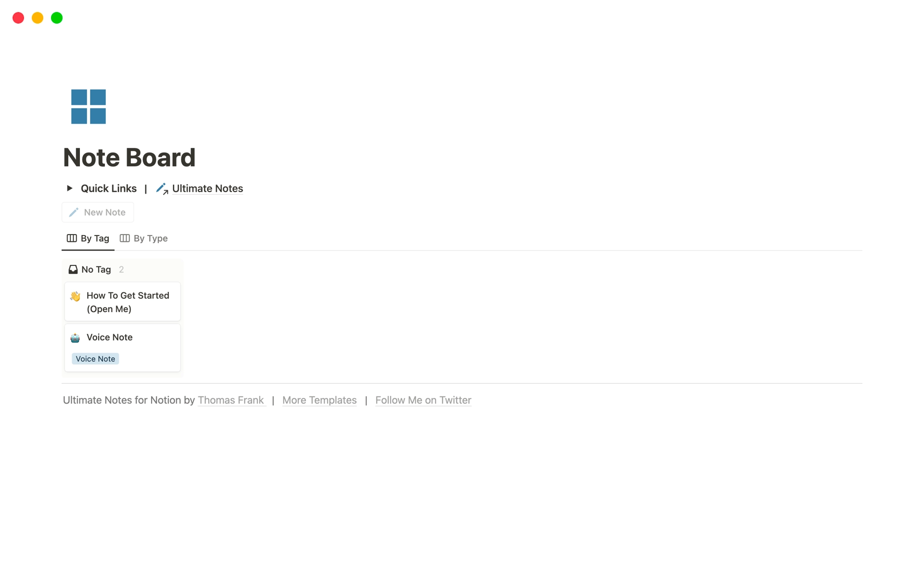
Task: Click the New Note input field
Action: (x=98, y=212)
